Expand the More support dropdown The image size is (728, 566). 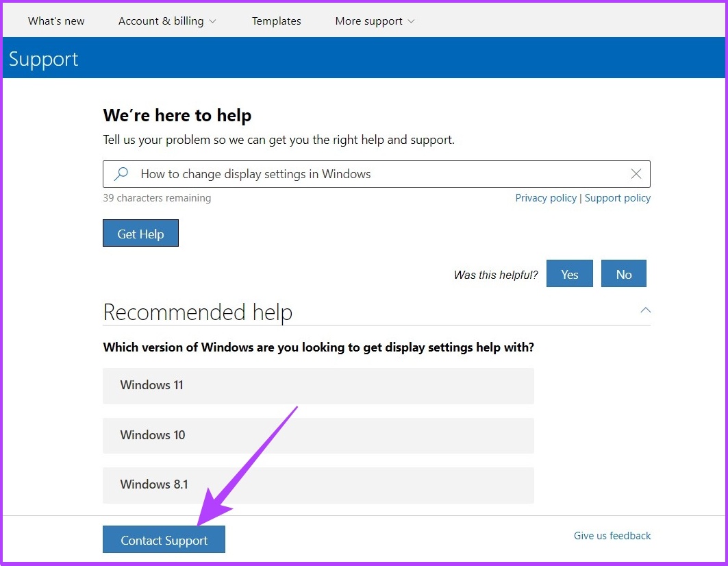pyautogui.click(x=375, y=21)
